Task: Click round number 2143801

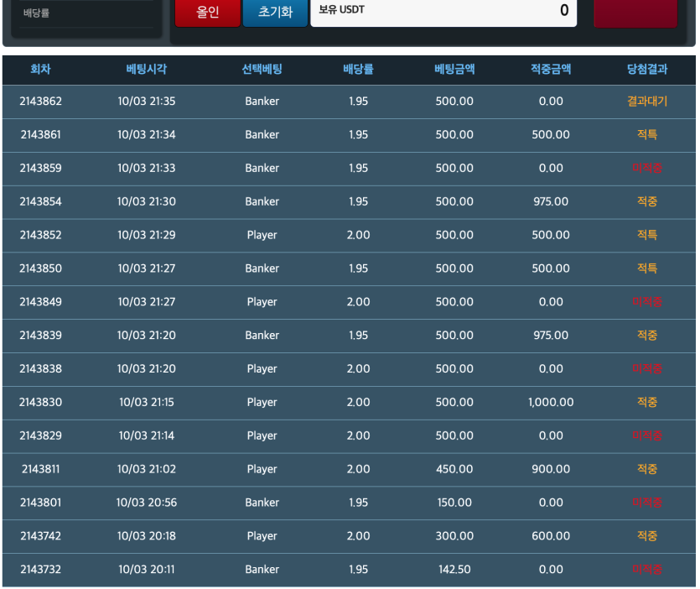Action: pos(40,503)
